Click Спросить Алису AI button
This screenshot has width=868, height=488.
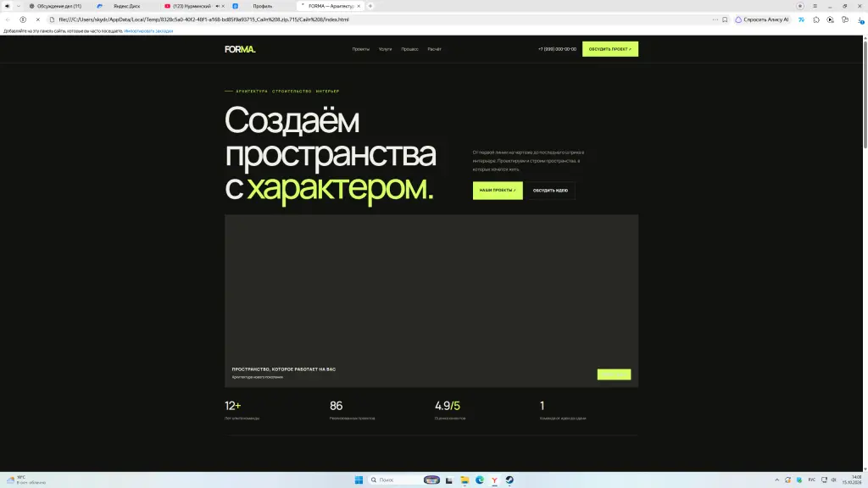point(762,19)
